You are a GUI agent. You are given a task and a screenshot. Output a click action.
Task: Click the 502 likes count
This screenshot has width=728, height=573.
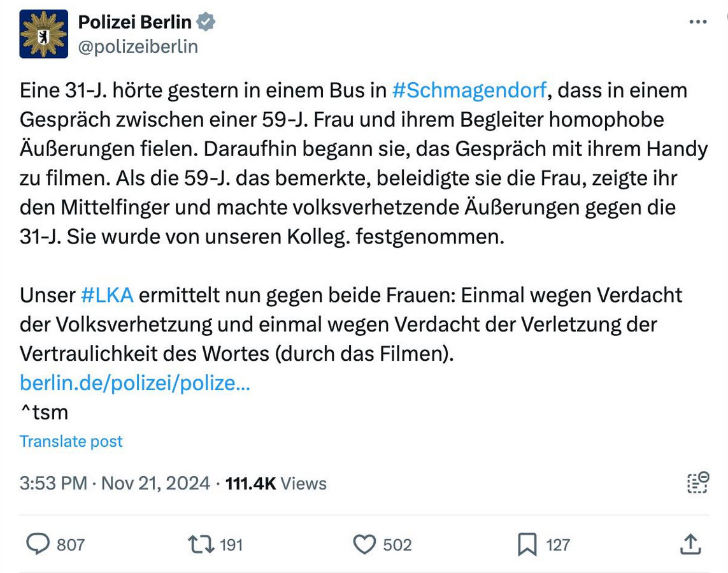(397, 545)
